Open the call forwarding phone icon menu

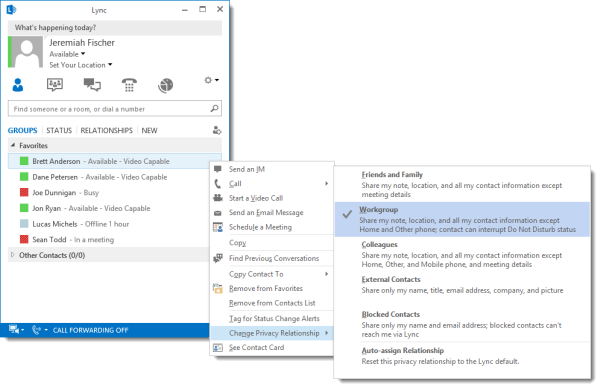pyautogui.click(x=40, y=329)
